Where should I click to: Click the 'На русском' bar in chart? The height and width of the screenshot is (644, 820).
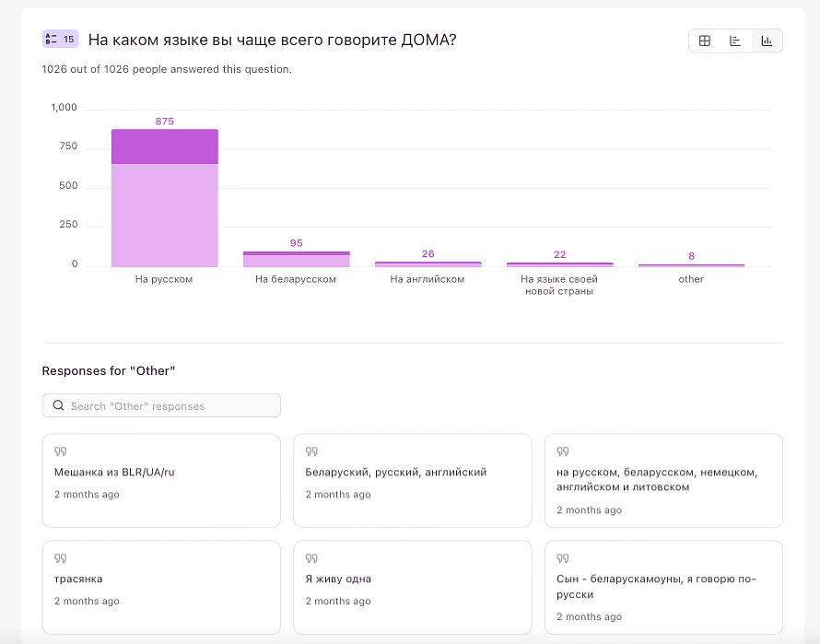pyautogui.click(x=165, y=217)
